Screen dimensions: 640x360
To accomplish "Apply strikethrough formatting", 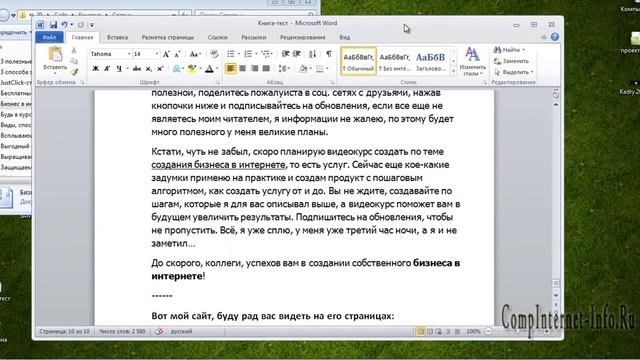I will coord(137,69).
